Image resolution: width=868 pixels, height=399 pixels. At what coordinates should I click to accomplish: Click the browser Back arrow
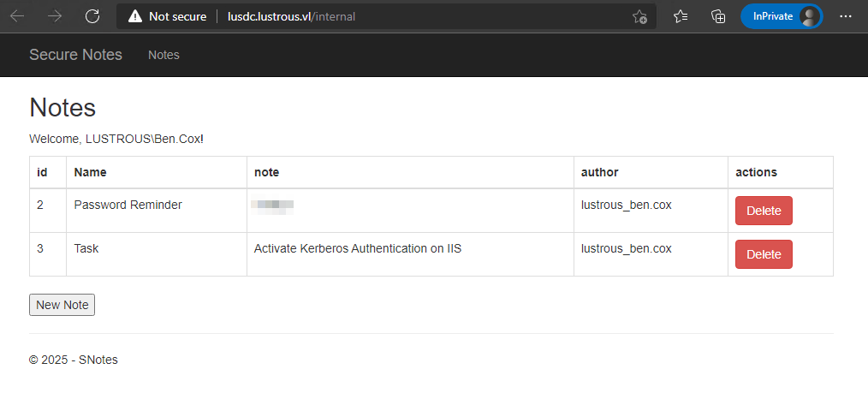(17, 16)
